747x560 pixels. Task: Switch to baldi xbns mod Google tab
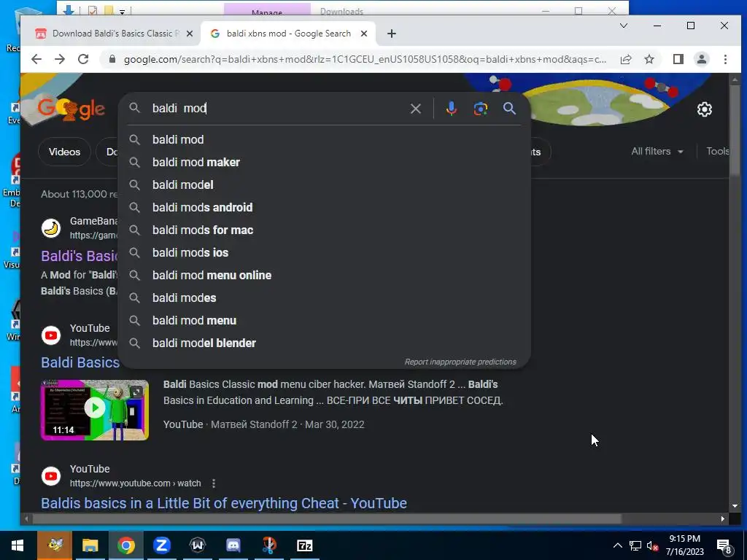(287, 34)
